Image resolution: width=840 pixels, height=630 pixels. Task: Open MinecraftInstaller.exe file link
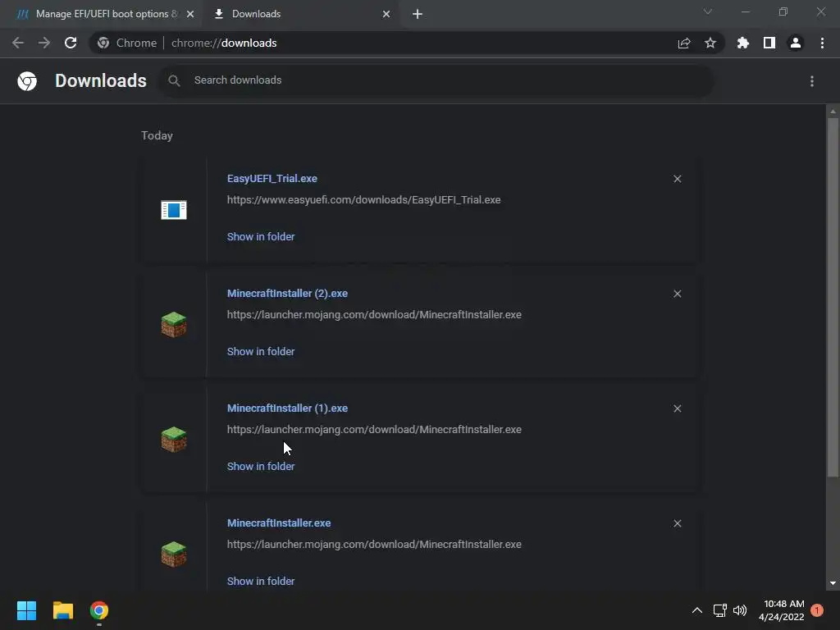(x=279, y=523)
